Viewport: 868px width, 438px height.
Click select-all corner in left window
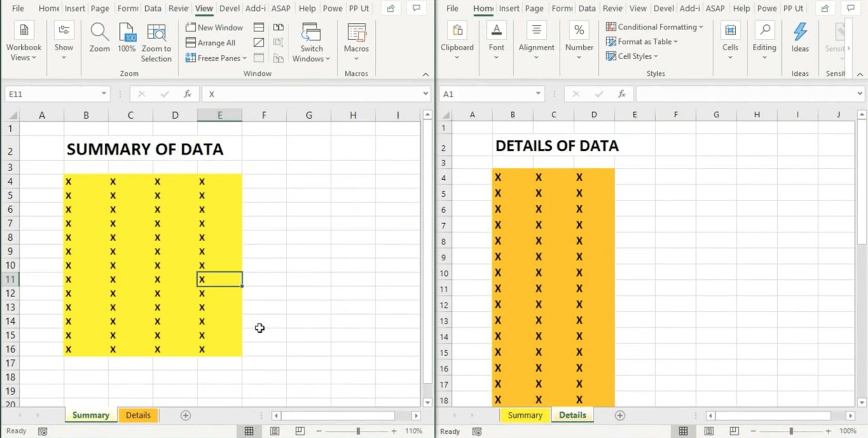(x=12, y=115)
